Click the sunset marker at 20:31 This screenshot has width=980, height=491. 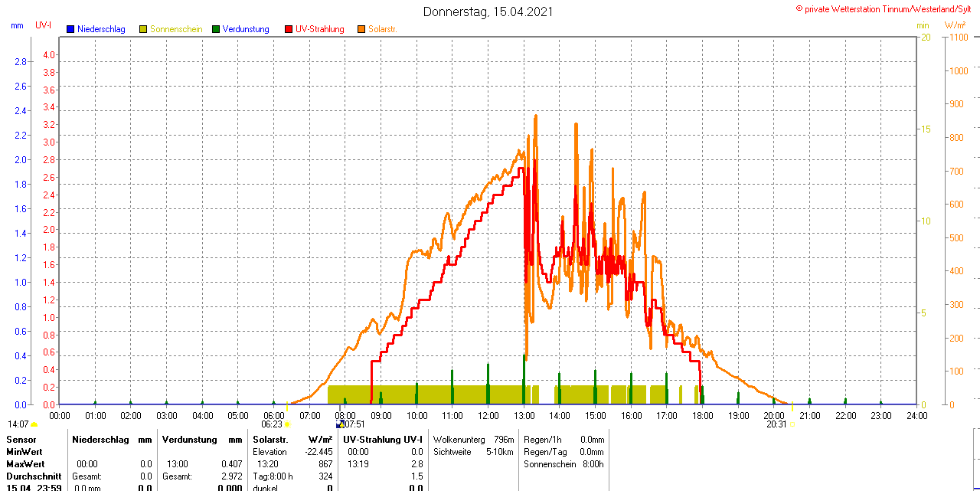click(792, 424)
